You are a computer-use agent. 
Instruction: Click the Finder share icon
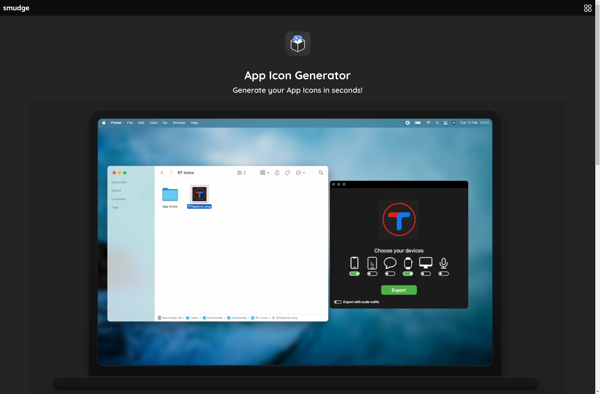tap(277, 173)
